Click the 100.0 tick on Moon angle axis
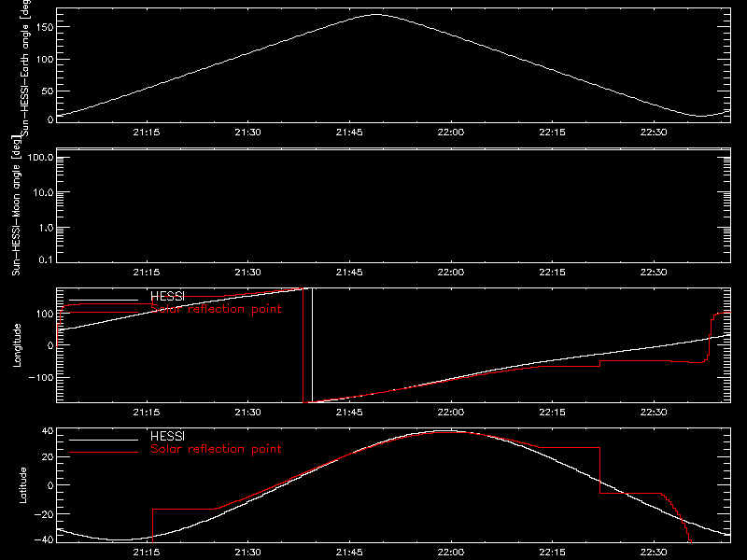 40,158
